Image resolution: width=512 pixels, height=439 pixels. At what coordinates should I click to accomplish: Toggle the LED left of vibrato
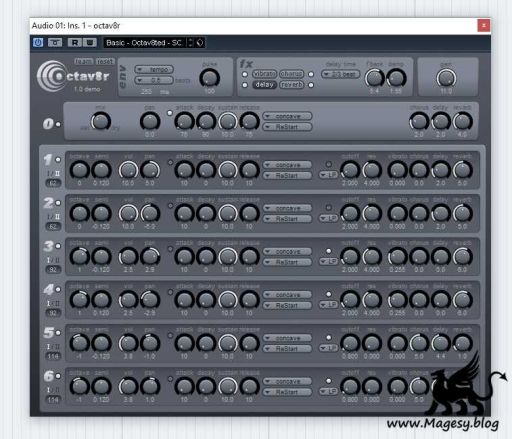coord(245,74)
